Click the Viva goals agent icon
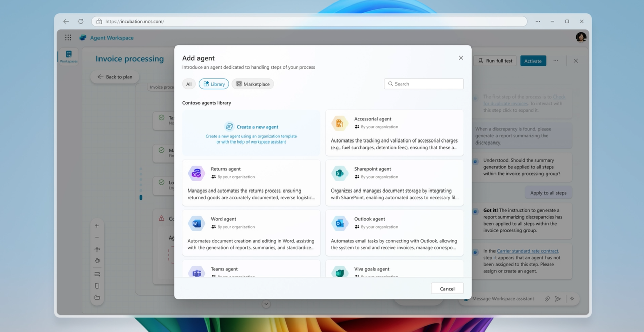The image size is (644, 332). [339, 272]
